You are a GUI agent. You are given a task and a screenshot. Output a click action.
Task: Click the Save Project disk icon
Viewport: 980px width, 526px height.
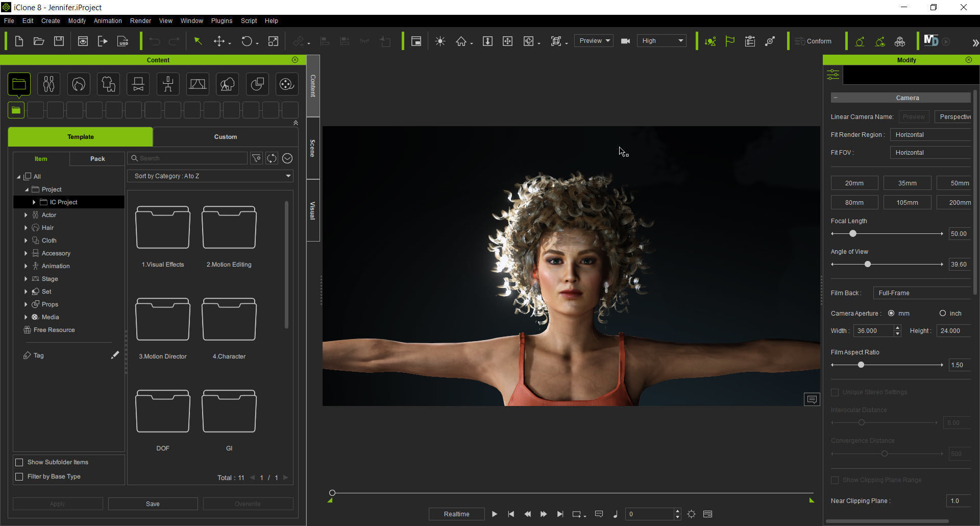point(59,41)
